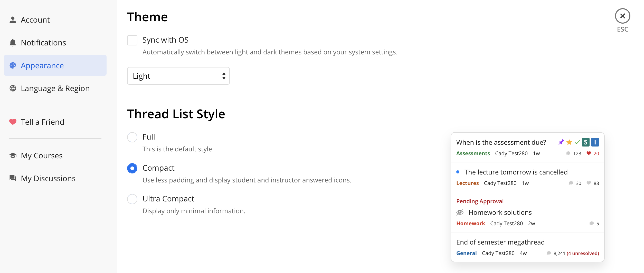Select the Compact radio button
This screenshot has width=644, height=273.
[x=132, y=168]
